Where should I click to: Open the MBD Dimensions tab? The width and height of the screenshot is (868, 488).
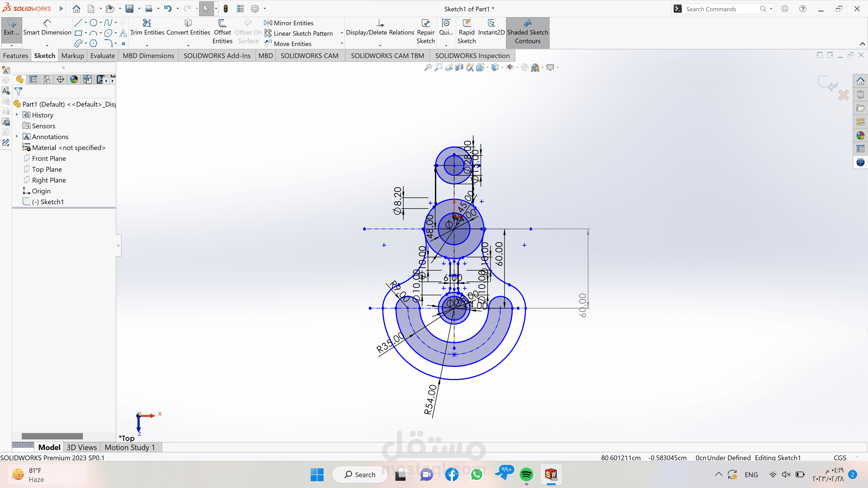coord(148,56)
